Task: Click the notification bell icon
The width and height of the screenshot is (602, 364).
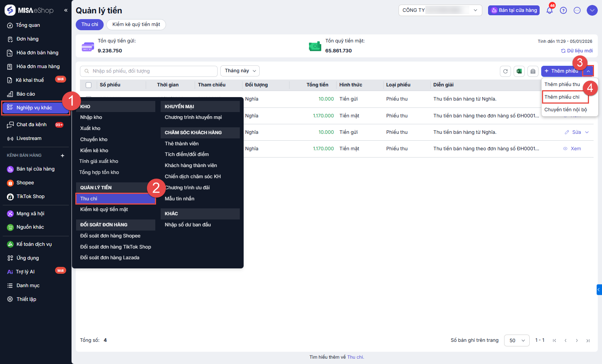Action: 550,10
